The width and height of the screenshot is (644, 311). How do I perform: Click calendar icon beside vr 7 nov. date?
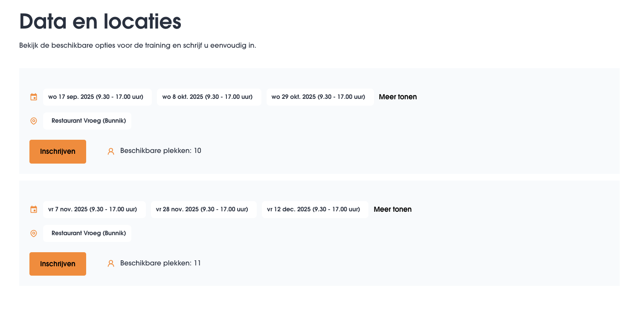tap(34, 210)
